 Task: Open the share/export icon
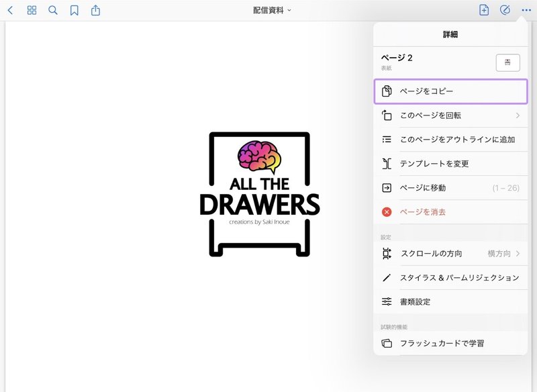click(95, 10)
